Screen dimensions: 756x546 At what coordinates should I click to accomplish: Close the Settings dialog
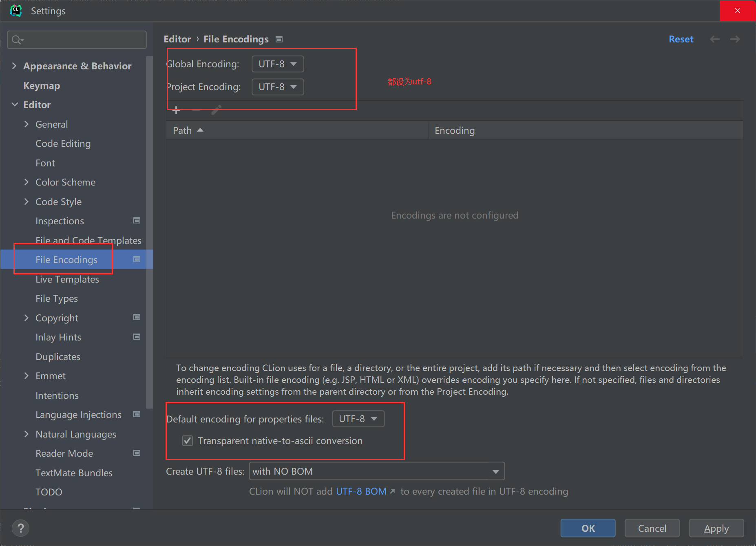pyautogui.click(x=738, y=11)
